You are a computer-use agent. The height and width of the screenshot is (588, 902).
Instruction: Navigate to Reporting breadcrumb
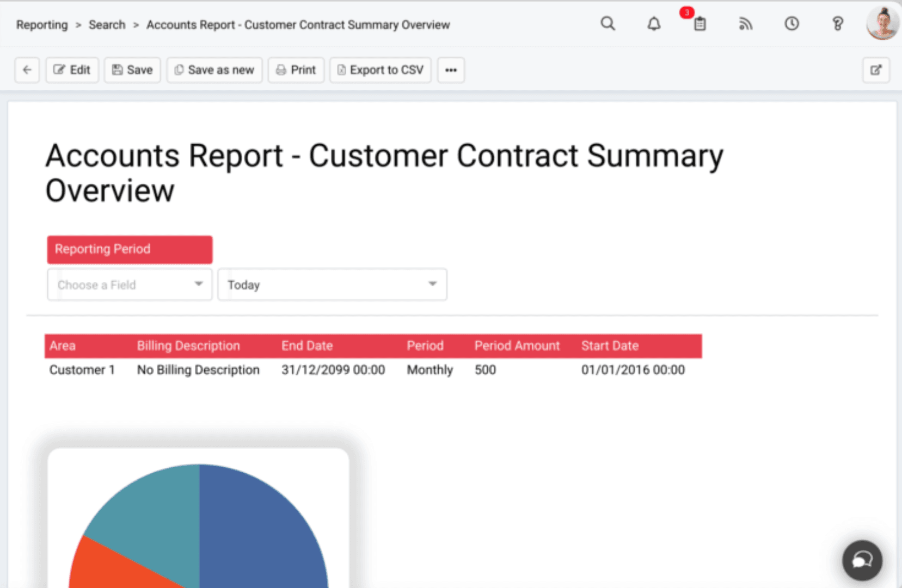42,25
